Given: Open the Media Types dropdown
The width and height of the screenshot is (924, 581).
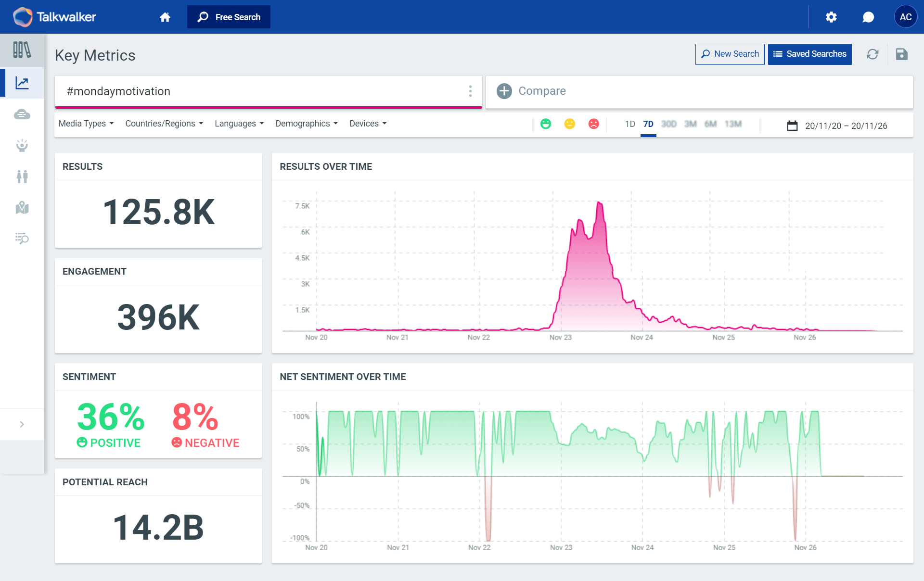Looking at the screenshot, I should coord(86,124).
